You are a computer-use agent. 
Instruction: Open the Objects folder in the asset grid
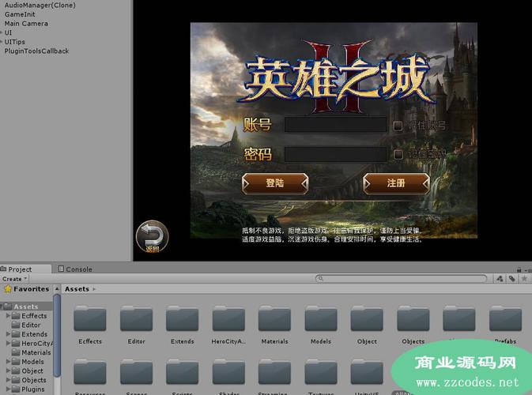pos(413,318)
